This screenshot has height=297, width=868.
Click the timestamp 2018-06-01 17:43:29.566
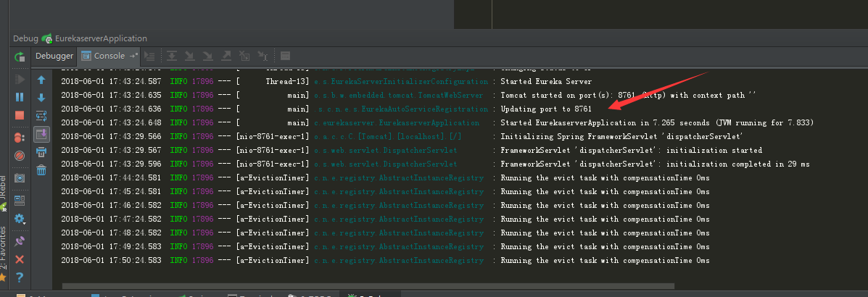pyautogui.click(x=111, y=137)
